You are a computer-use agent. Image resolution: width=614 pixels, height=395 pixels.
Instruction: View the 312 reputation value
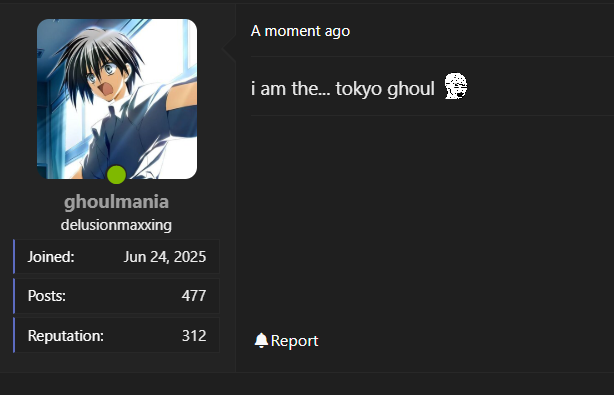pos(194,336)
